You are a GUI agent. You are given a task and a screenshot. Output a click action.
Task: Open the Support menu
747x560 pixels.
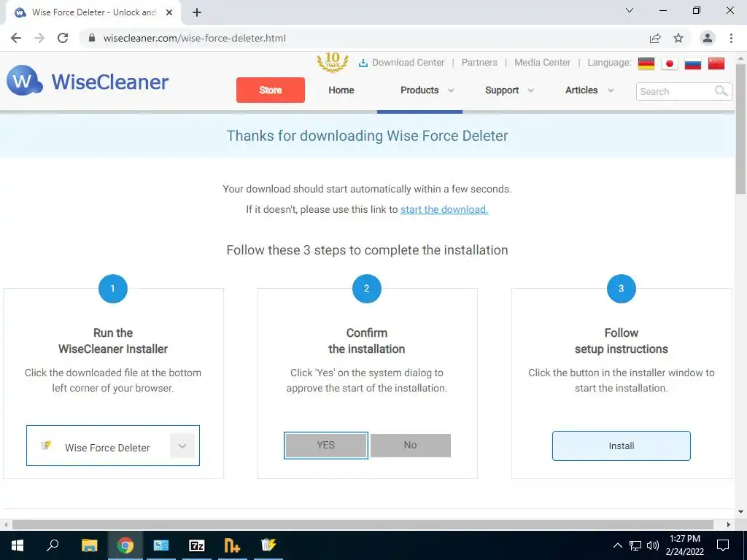[x=502, y=90]
